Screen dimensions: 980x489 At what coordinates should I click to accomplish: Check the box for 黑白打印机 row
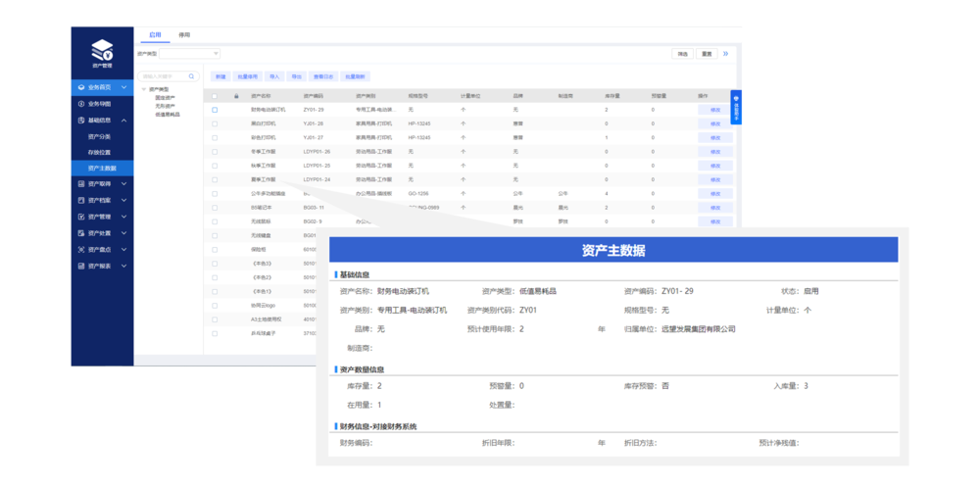215,123
